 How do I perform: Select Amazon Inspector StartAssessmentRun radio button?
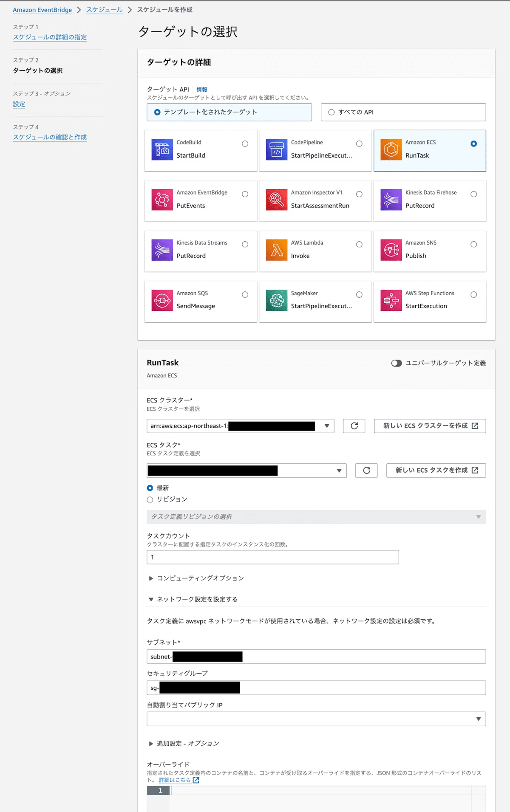(x=360, y=194)
